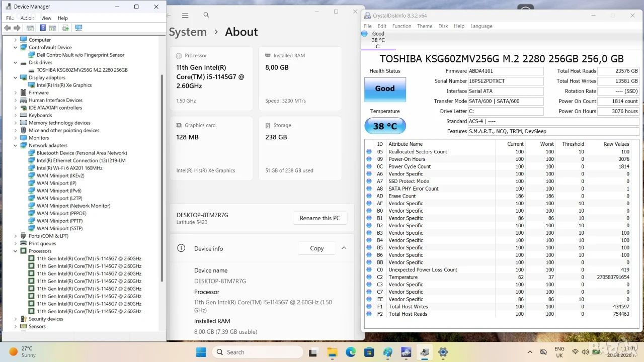
Task: Click the Scan for hardware changes icon
Action: (x=78, y=28)
